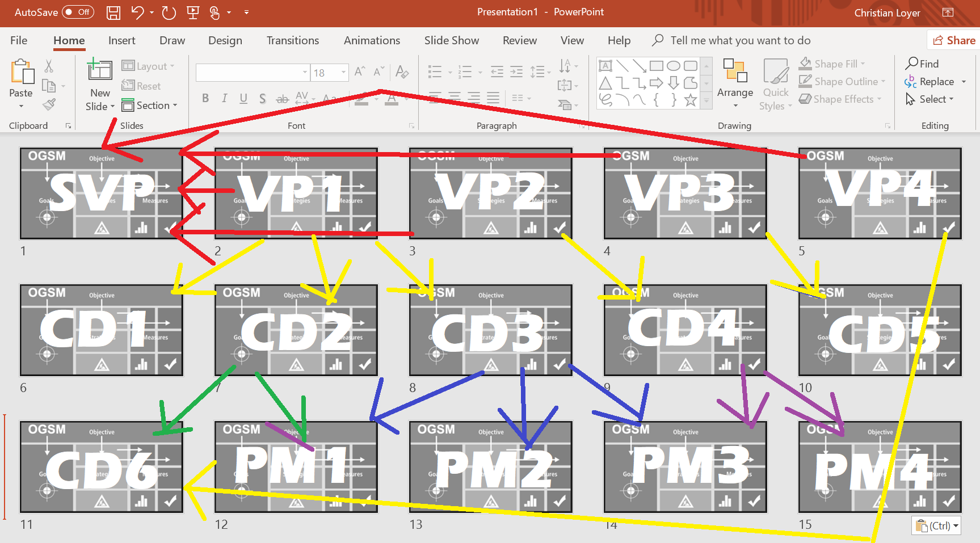Click the Numbering list icon

(465, 71)
